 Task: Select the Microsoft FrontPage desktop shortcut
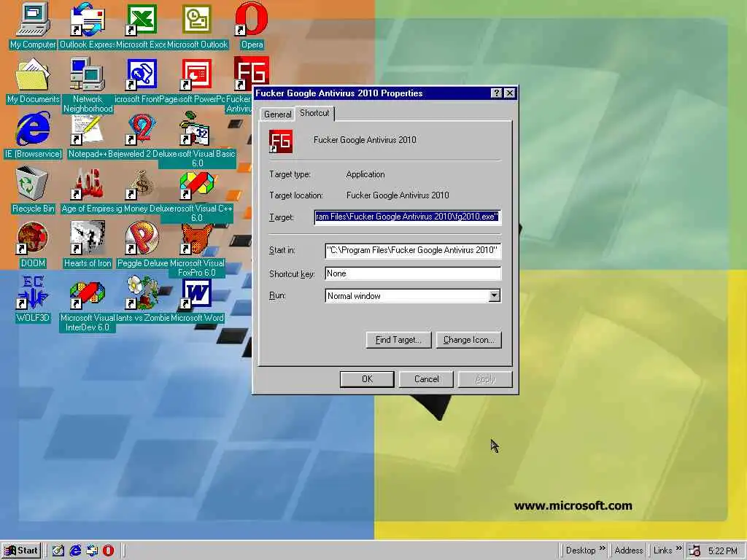[142, 80]
